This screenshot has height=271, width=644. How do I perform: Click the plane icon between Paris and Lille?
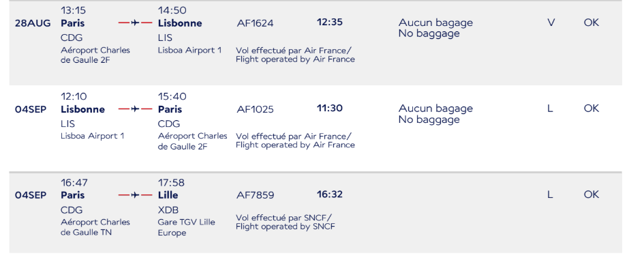[x=135, y=195]
